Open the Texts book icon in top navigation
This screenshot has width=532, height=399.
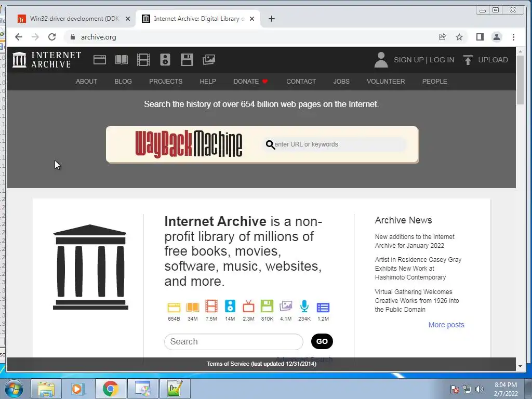tap(122, 60)
